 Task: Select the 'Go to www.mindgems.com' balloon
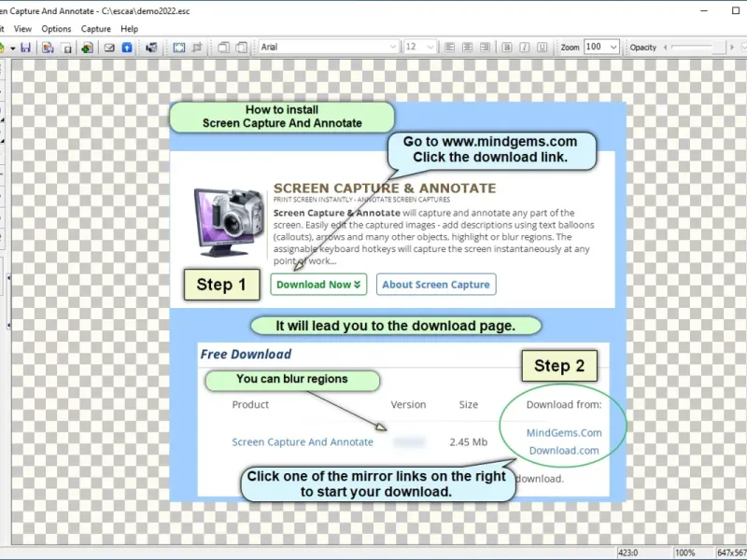pos(492,149)
